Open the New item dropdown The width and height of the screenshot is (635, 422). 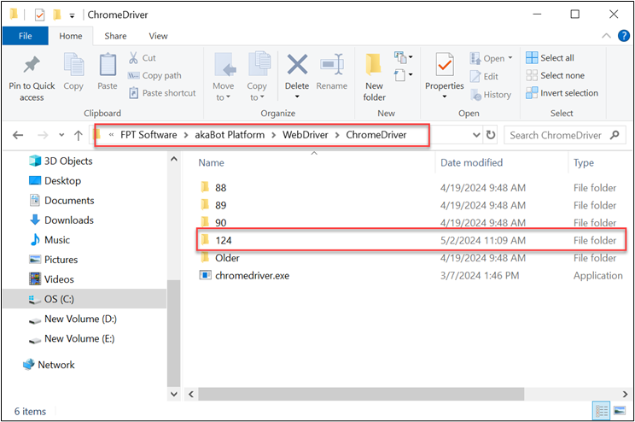(403, 57)
